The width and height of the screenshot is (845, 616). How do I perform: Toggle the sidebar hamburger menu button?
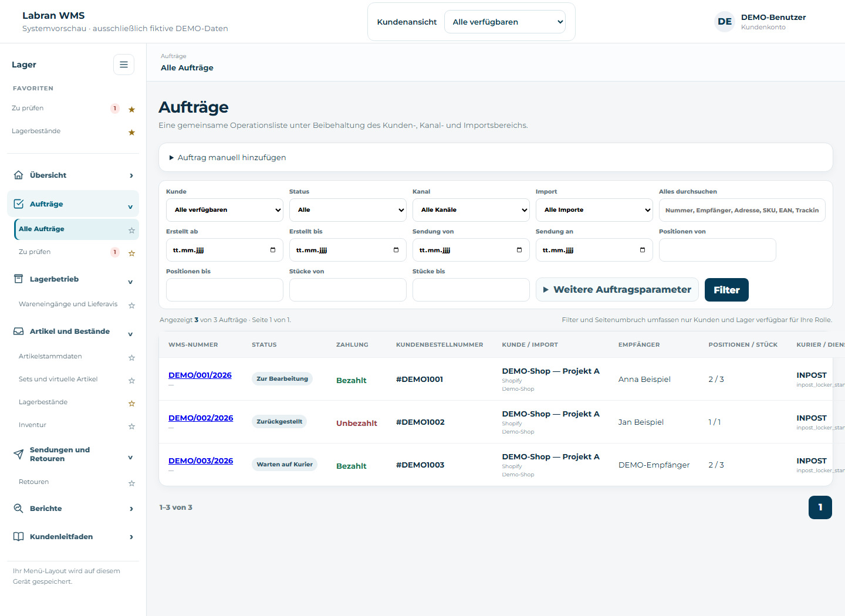click(124, 65)
